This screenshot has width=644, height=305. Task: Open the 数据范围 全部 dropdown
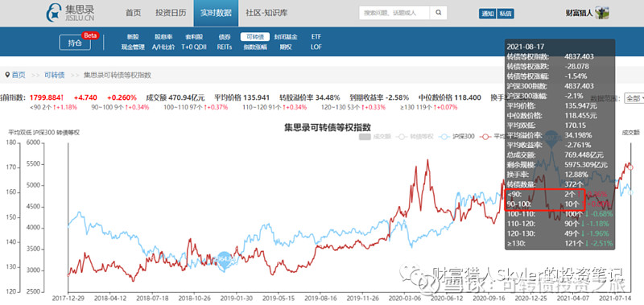coord(634,98)
